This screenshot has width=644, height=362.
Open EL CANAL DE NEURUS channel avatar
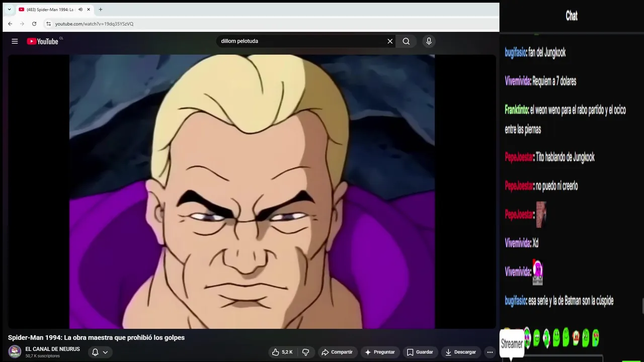click(x=15, y=351)
